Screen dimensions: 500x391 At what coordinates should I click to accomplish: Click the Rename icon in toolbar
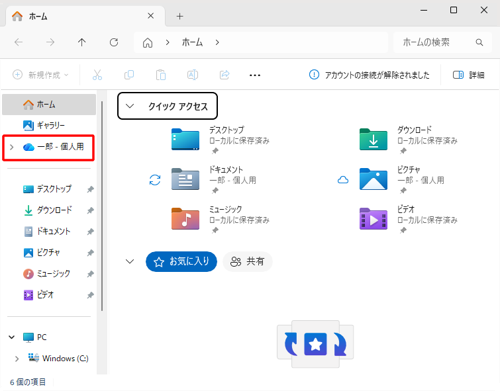[193, 75]
